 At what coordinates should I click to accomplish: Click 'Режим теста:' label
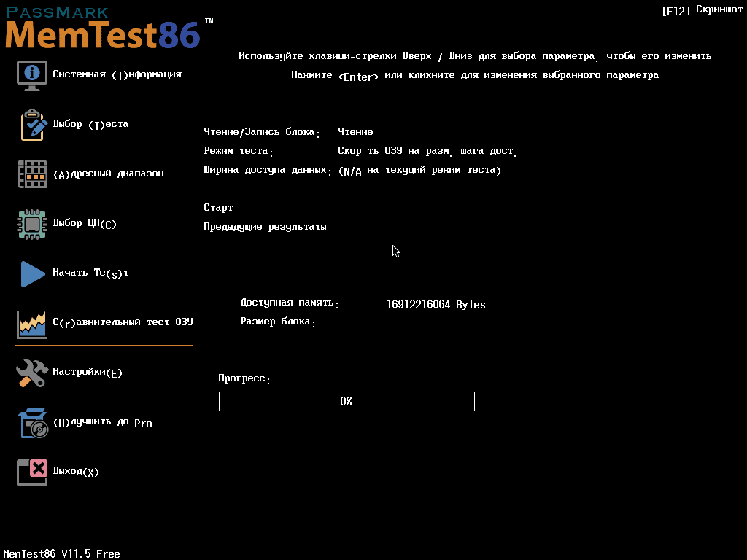pos(239,151)
